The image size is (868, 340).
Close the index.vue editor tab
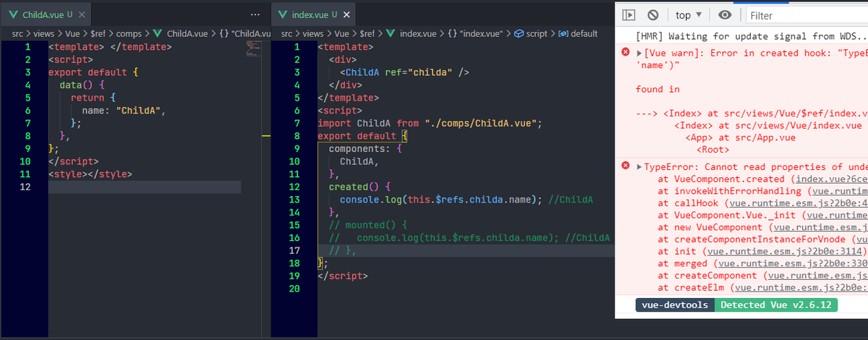pos(347,14)
